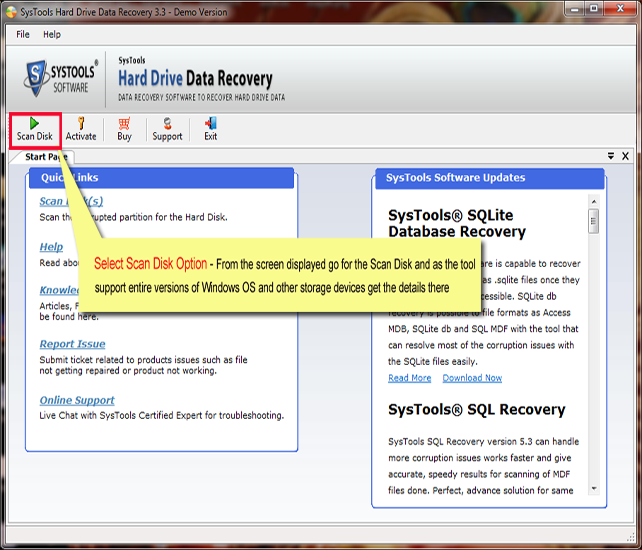Image resolution: width=642 pixels, height=550 pixels.
Task: Click the SysTools Software Updates header
Action: coord(490,178)
